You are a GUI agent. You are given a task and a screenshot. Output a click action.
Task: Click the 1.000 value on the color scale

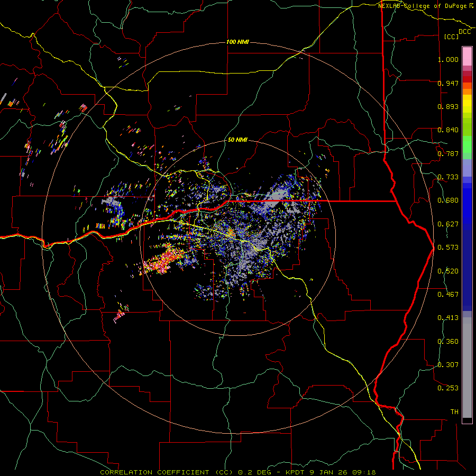[448, 59]
